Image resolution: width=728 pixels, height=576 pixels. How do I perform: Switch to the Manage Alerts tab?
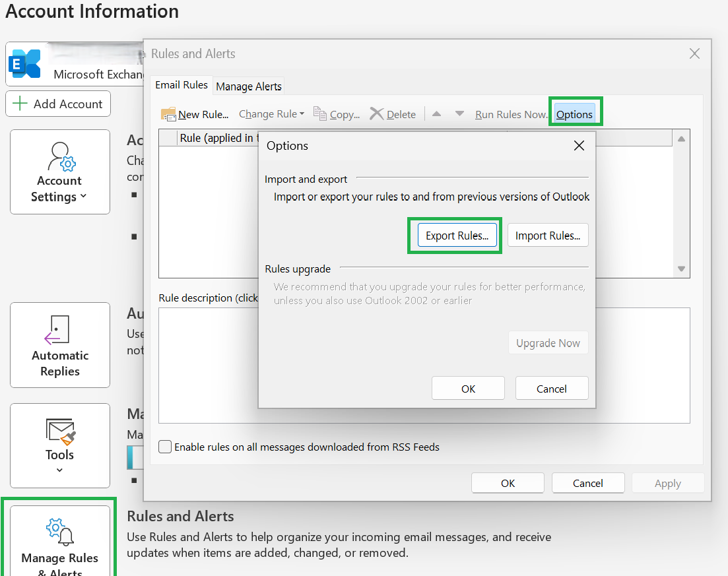tap(249, 86)
